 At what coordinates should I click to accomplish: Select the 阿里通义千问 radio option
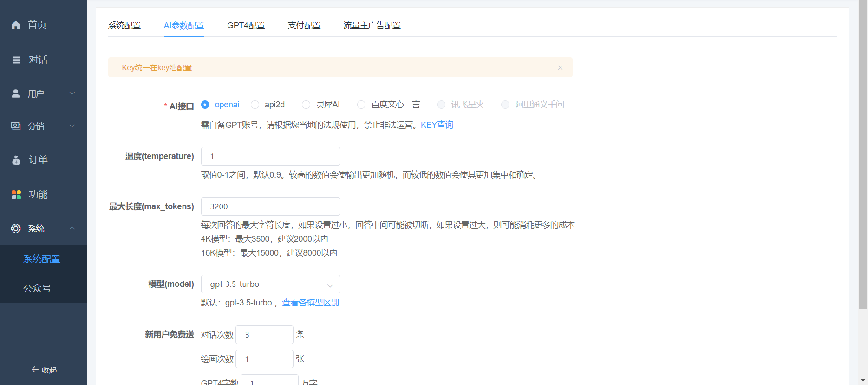(505, 105)
